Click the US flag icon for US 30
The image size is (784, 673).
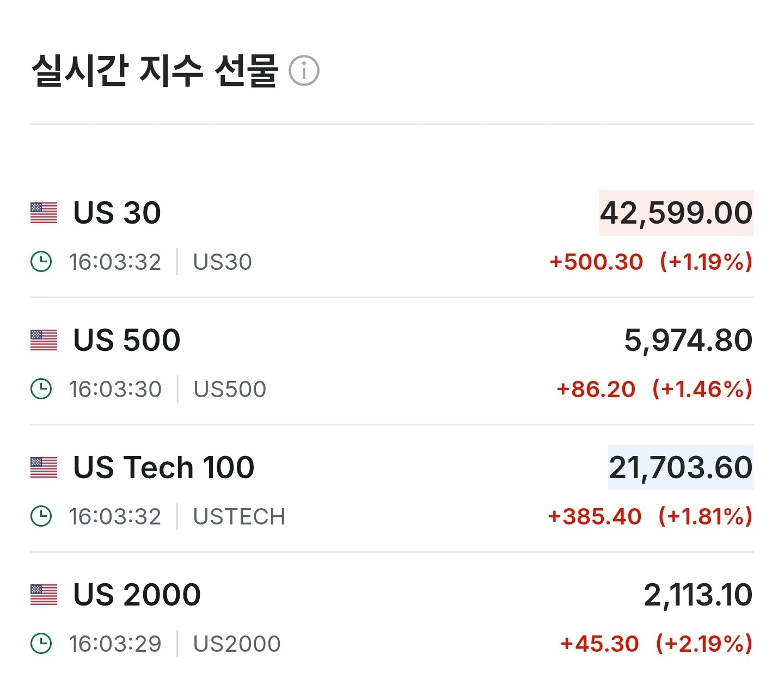44,213
